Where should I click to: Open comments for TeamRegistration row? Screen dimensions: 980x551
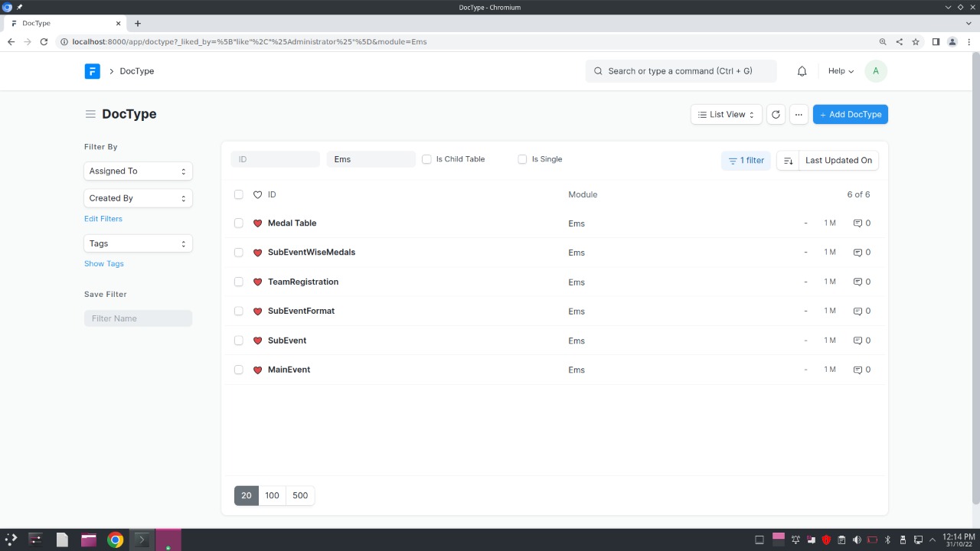pyautogui.click(x=861, y=282)
